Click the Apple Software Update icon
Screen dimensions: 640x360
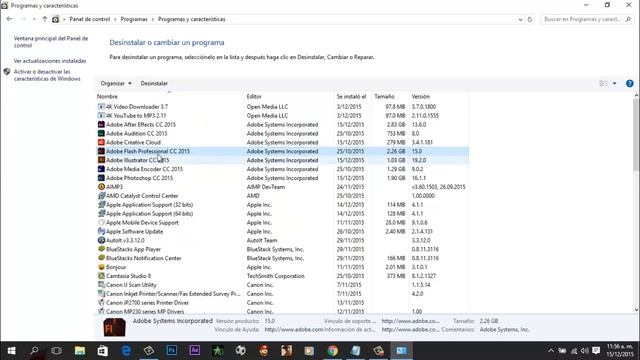tap(101, 231)
